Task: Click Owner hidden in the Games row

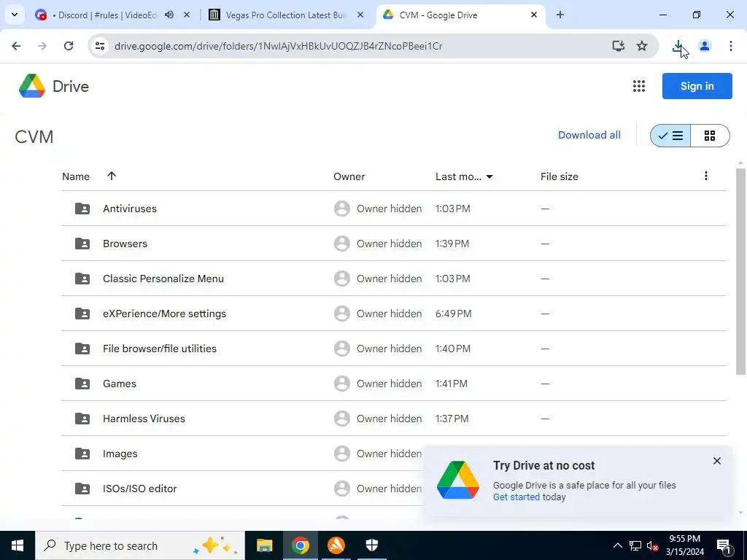Action: [x=390, y=384]
